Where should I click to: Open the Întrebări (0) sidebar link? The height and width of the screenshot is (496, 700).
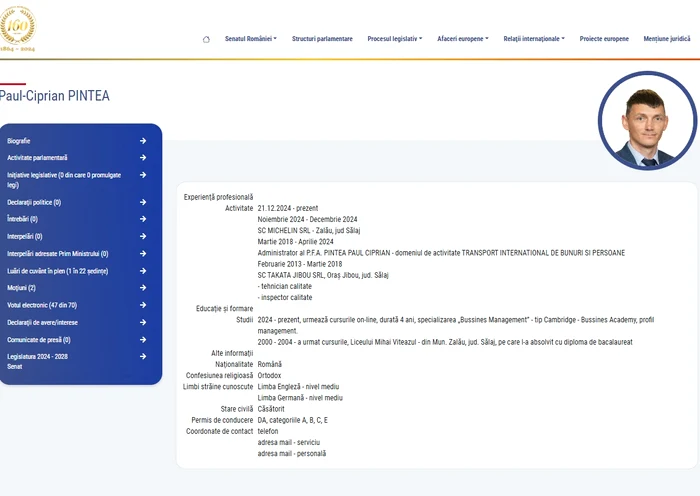tap(22, 219)
